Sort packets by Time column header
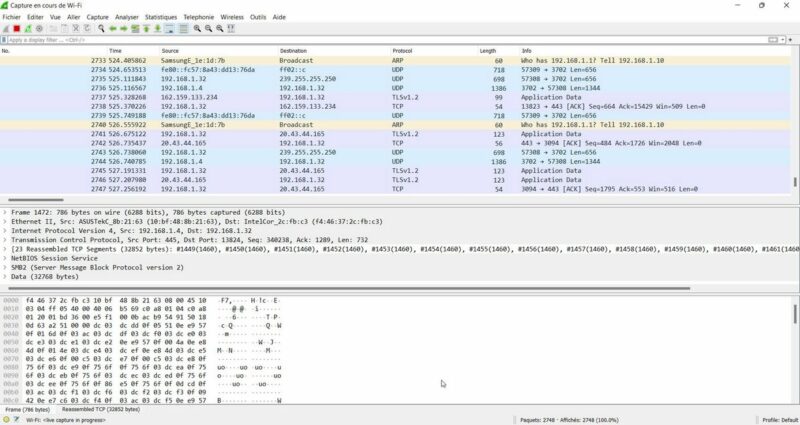The height and width of the screenshot is (425, 800). 115,51
